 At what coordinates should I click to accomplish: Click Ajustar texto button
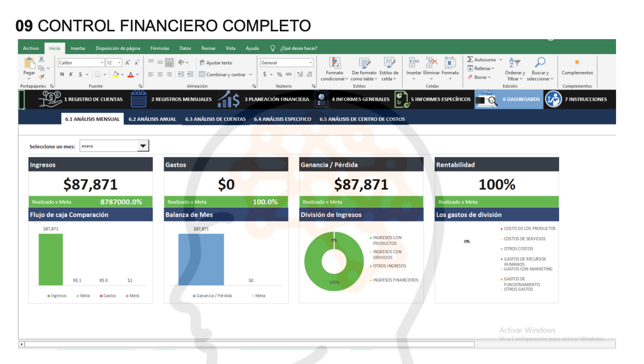[216, 63]
